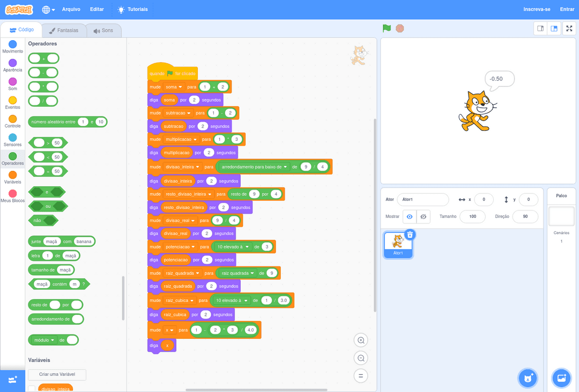579x392 pixels.
Task: Reset workspace zoom with equals icon
Action: (361, 376)
